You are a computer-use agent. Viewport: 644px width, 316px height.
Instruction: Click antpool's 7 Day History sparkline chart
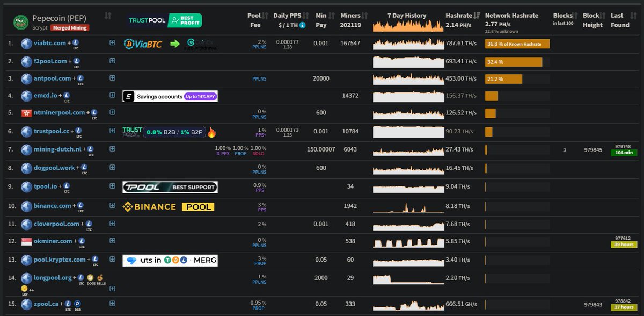point(408,78)
